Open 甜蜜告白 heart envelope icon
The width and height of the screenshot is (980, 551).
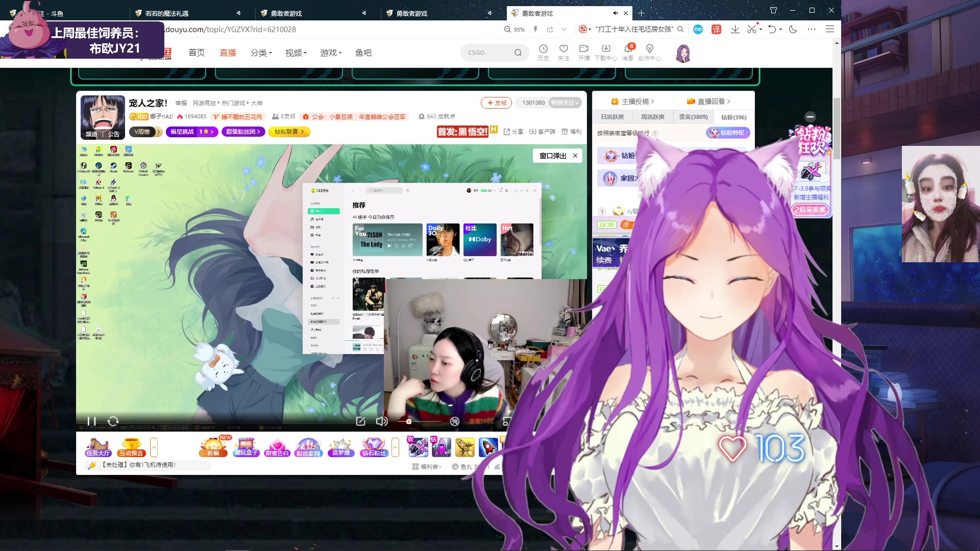point(277,447)
